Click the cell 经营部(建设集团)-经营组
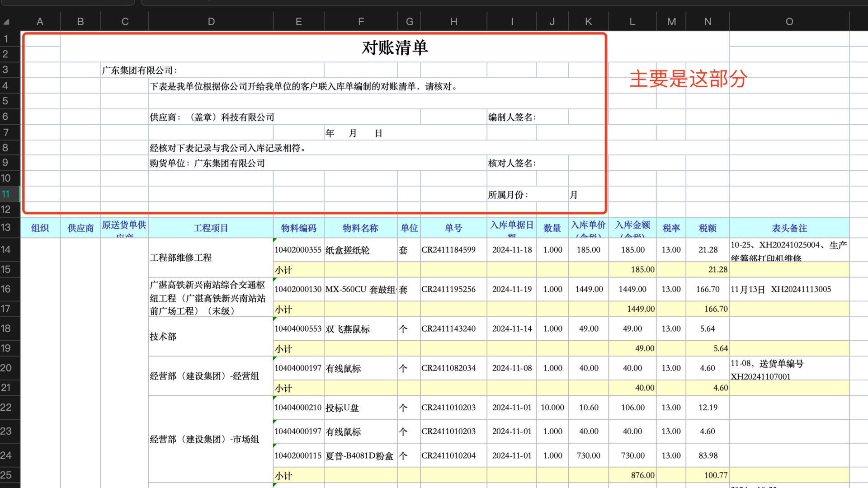Screen dimensions: 868x488 [x=211, y=376]
